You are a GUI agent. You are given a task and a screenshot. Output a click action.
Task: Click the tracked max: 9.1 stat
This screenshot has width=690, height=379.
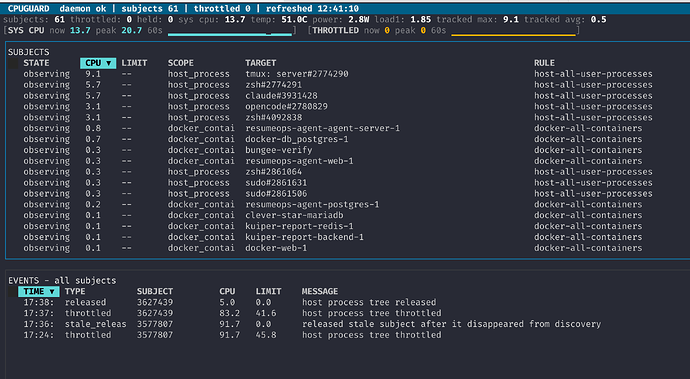pyautogui.click(x=477, y=19)
